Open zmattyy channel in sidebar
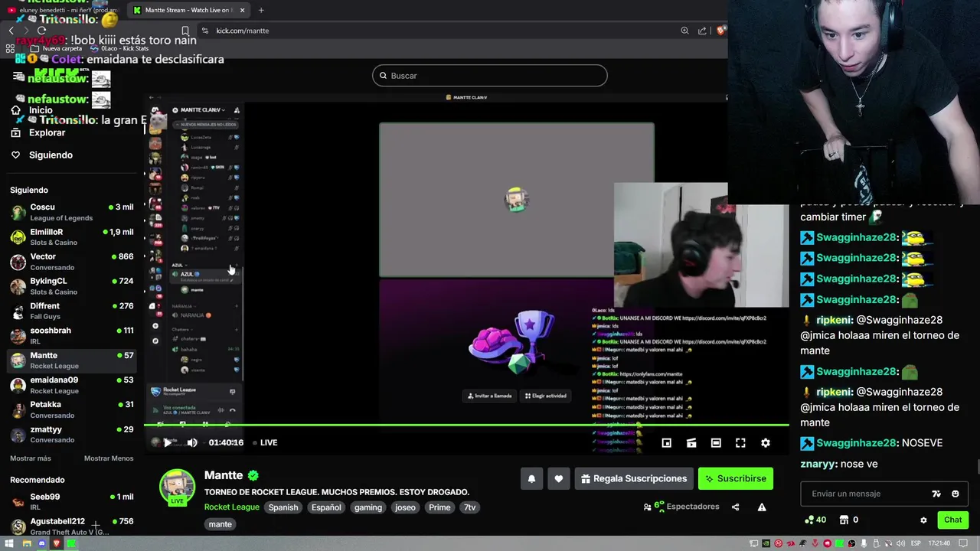Viewport: 980px width, 551px height. pyautogui.click(x=73, y=434)
